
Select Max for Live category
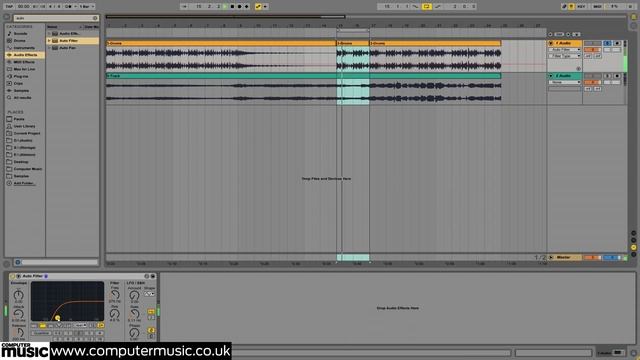24,69
